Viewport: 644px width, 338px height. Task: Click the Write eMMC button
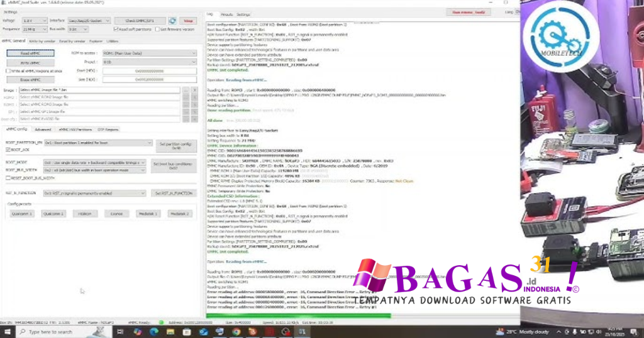click(x=30, y=63)
